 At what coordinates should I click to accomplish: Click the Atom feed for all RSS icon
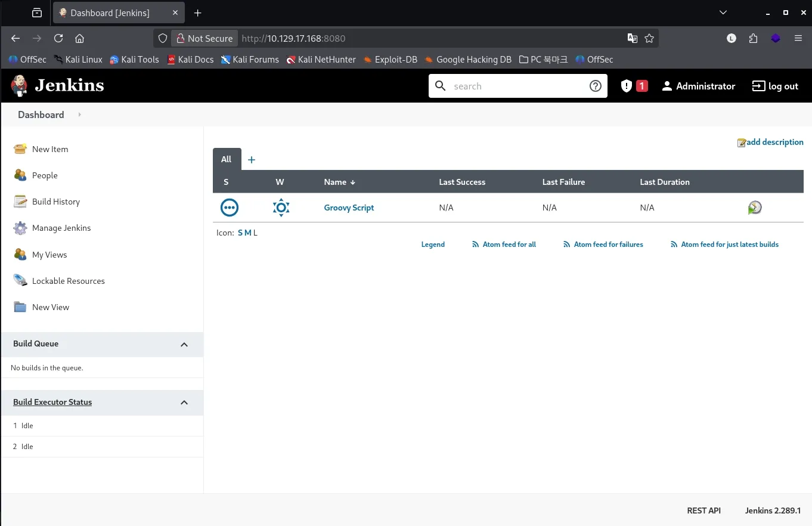click(476, 245)
